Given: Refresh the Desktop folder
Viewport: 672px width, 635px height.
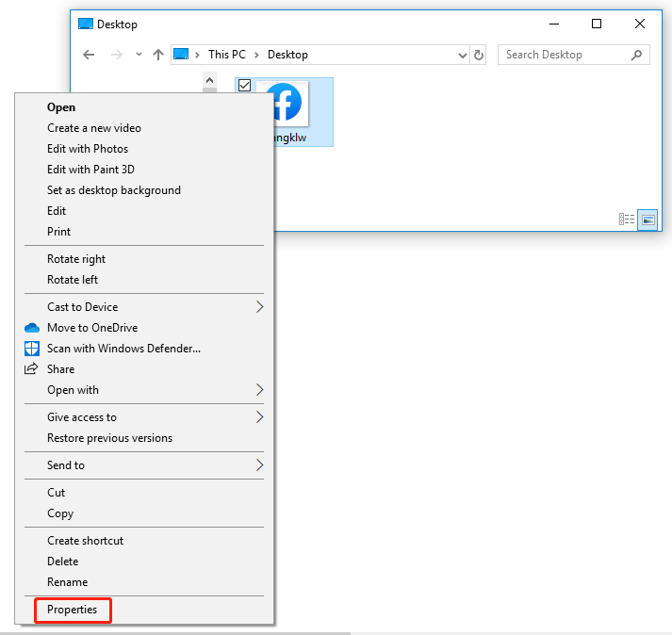Looking at the screenshot, I should pos(478,55).
